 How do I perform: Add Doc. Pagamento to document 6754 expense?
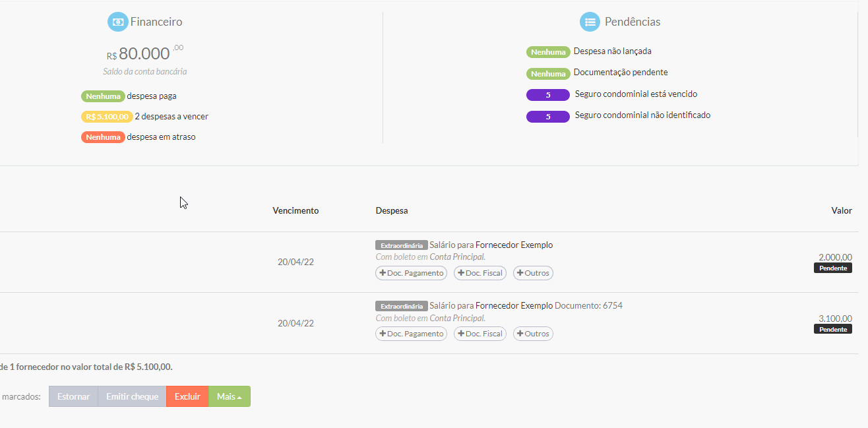(411, 334)
